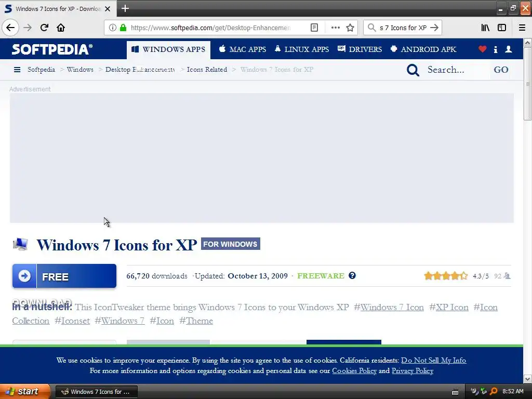
Task: Click the on-screen keyboard tray icon
Action: [455, 392]
